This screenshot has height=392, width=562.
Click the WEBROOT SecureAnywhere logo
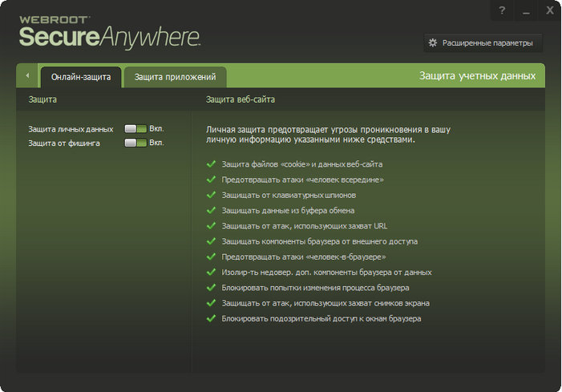(110, 32)
